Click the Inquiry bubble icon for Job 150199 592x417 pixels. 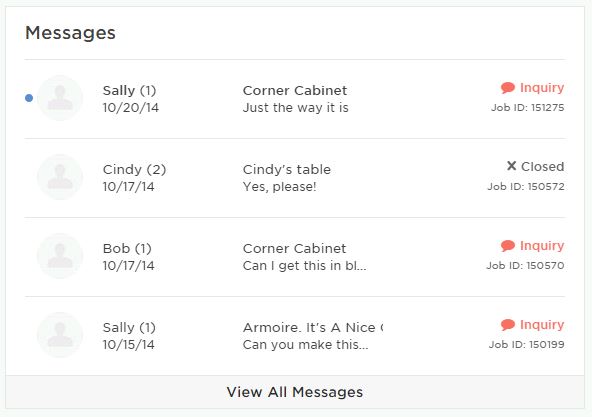508,325
